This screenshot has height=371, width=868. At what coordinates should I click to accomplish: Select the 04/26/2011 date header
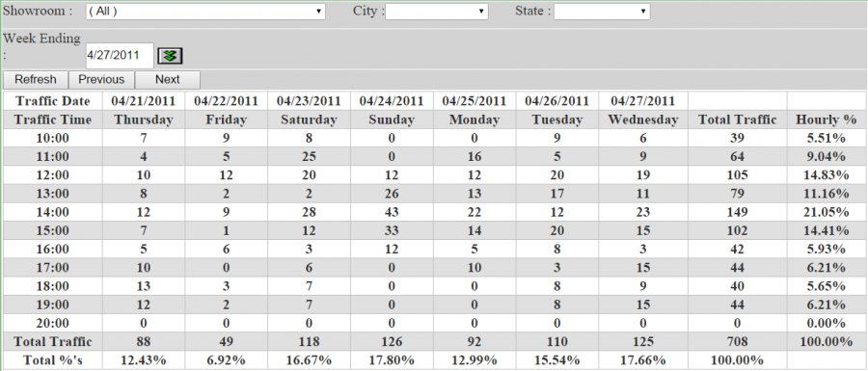[x=556, y=101]
